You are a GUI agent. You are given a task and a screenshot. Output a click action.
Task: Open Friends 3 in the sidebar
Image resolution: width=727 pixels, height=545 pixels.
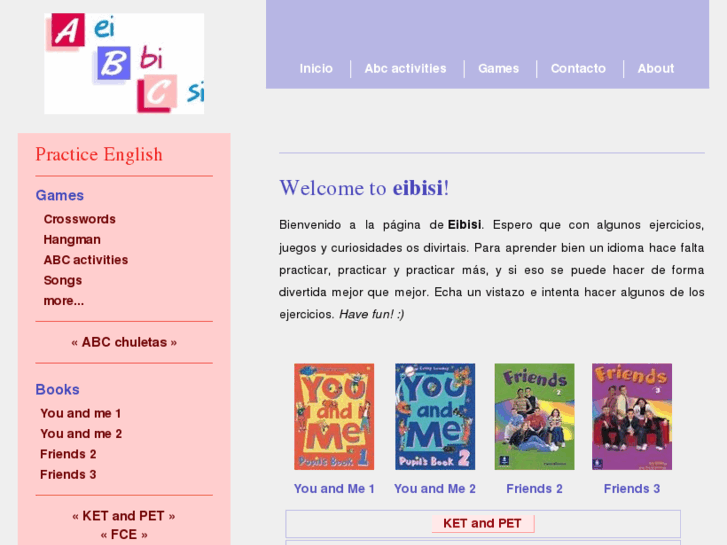tap(68, 474)
